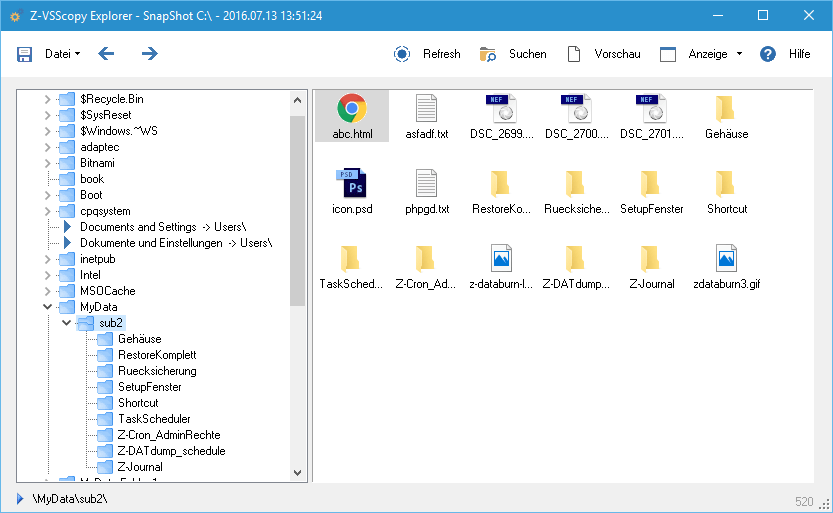Select the abc.html Chrome file
The image size is (833, 513).
click(x=352, y=116)
